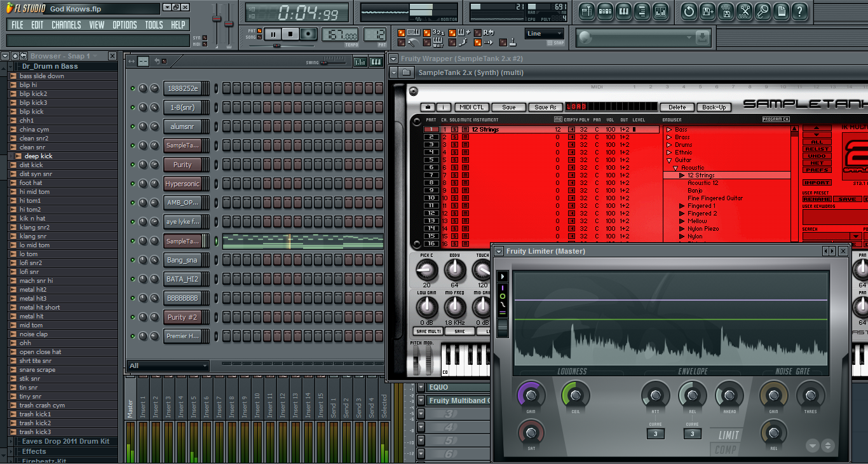Click the one-click audio recording microphone icon
Screen dimensions: 868x464
[763, 11]
